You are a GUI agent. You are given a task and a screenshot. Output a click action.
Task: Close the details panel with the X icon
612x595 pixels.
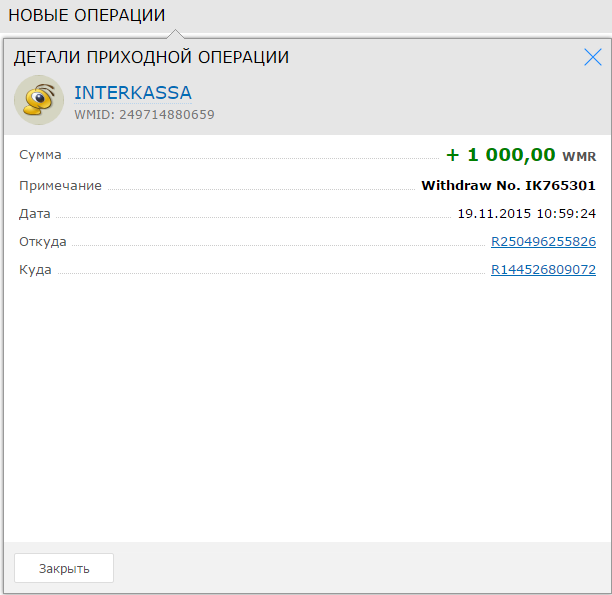(x=592, y=57)
